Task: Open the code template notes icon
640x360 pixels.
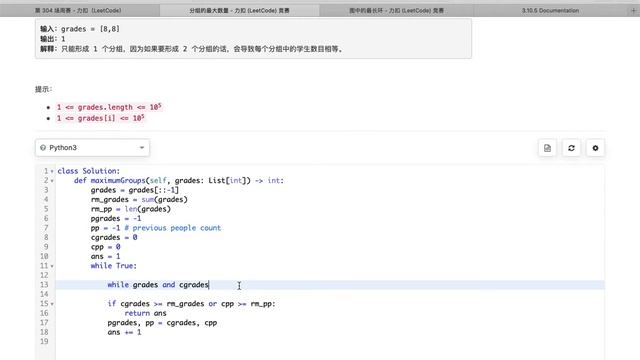Action: coord(547,148)
